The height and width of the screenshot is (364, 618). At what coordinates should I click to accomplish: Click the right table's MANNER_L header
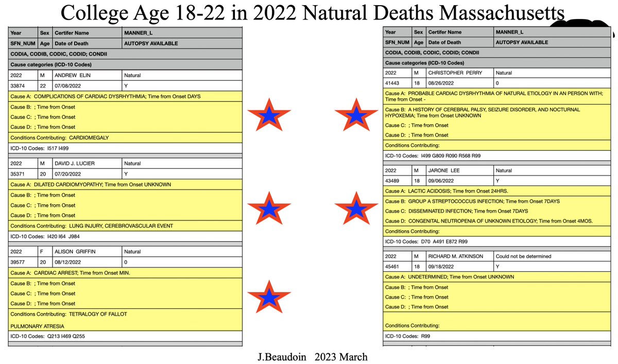pos(509,32)
